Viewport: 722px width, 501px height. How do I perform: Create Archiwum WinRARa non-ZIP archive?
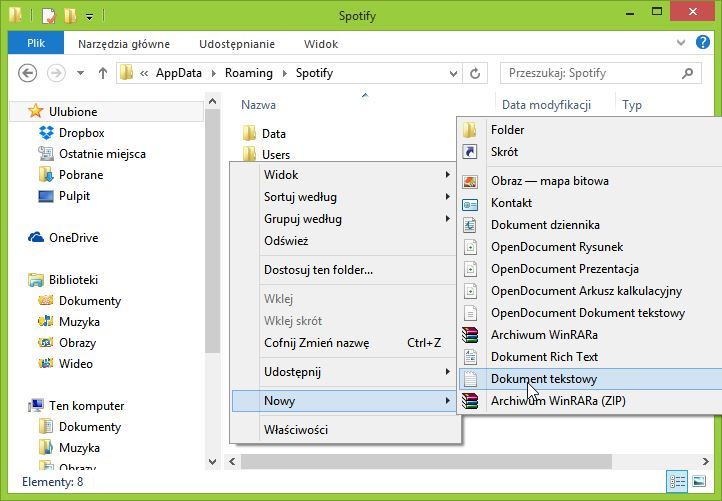pos(591,335)
